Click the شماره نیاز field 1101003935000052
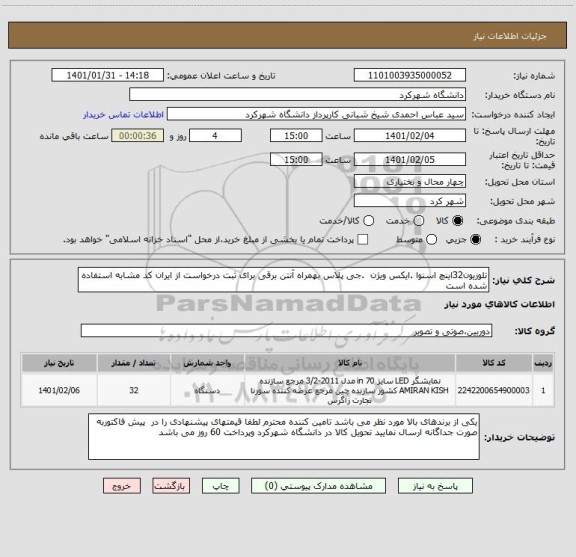The height and width of the screenshot is (557, 576). [x=410, y=75]
